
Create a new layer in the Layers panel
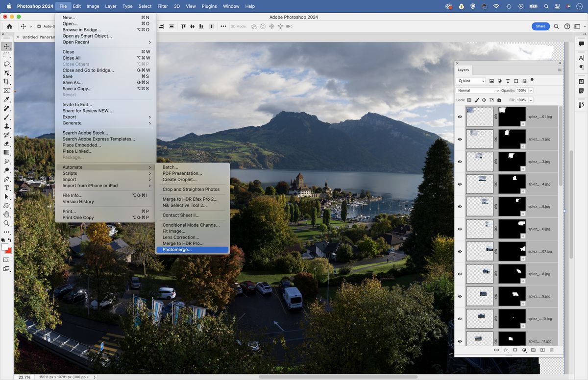(x=542, y=350)
